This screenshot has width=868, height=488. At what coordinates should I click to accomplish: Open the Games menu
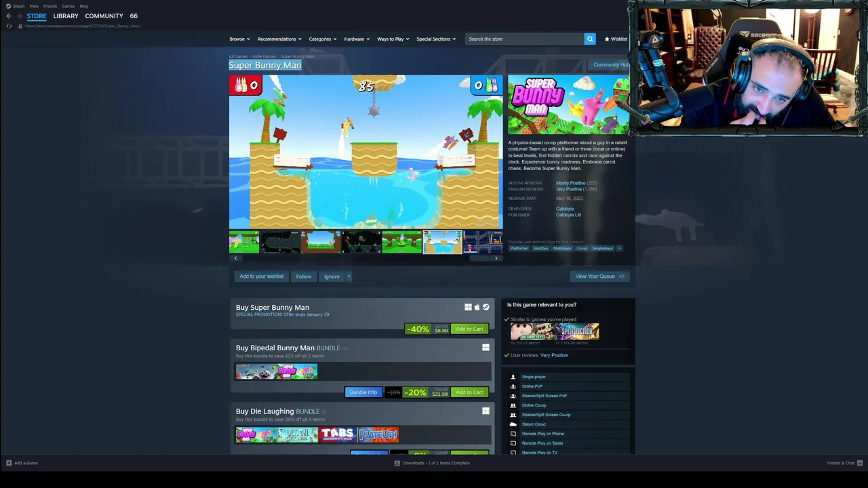68,6
